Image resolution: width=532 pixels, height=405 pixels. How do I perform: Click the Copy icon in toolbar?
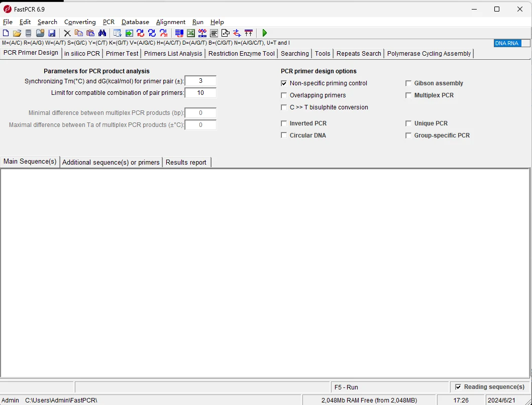(x=79, y=33)
